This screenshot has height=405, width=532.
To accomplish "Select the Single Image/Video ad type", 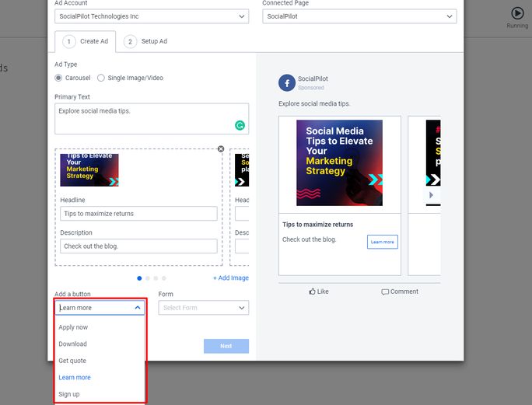I will [101, 78].
